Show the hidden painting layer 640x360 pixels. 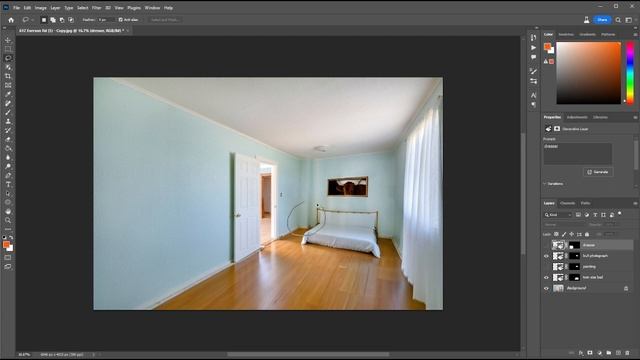tap(546, 267)
